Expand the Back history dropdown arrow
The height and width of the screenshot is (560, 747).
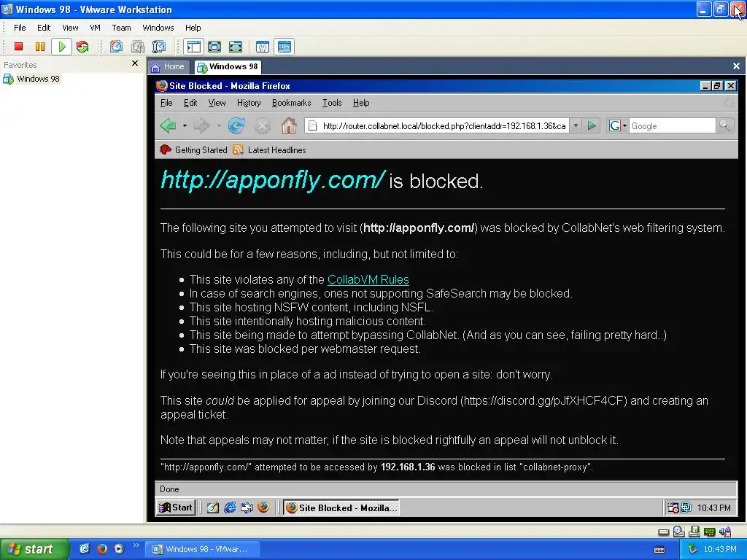[x=185, y=125]
